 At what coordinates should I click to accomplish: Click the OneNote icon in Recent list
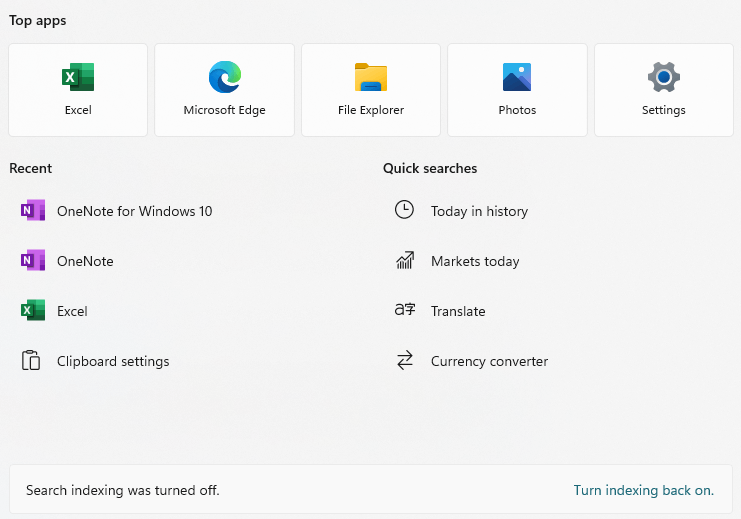pos(33,260)
